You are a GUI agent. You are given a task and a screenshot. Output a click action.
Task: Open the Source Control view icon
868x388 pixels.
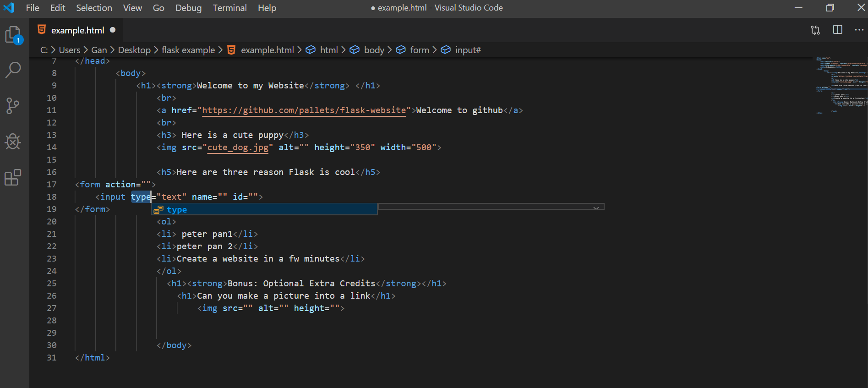pyautogui.click(x=13, y=106)
